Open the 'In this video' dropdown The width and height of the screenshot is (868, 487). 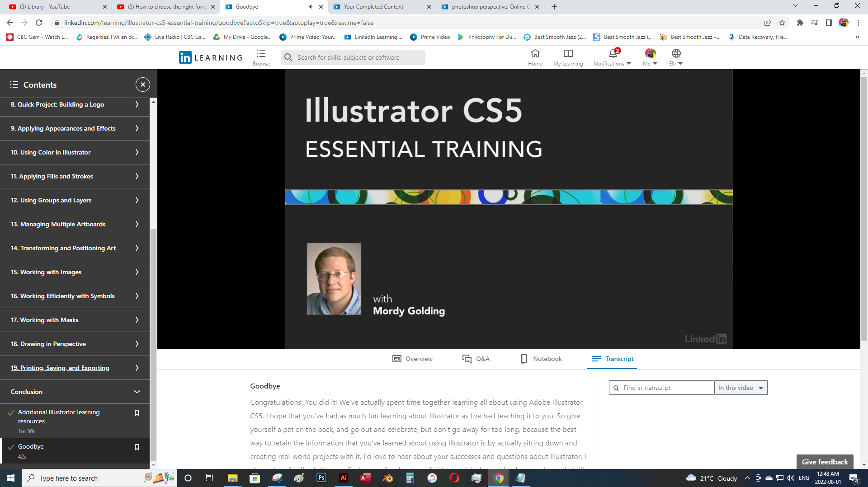pyautogui.click(x=741, y=388)
